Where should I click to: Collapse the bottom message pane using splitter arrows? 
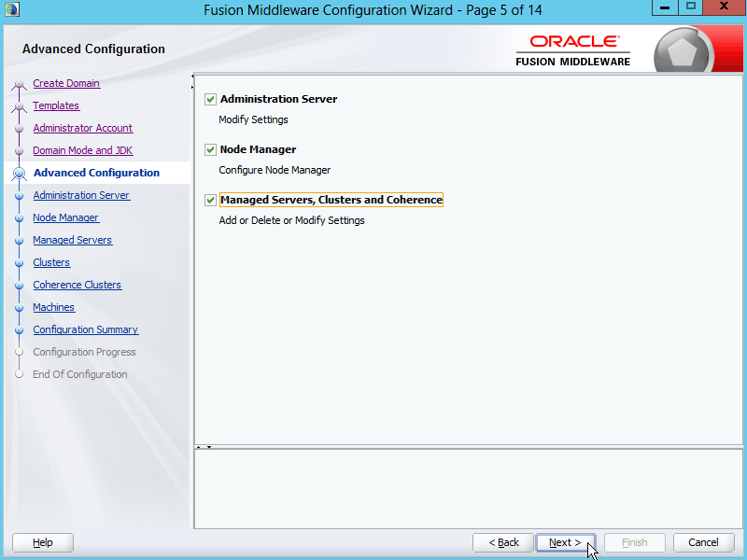tap(209, 447)
